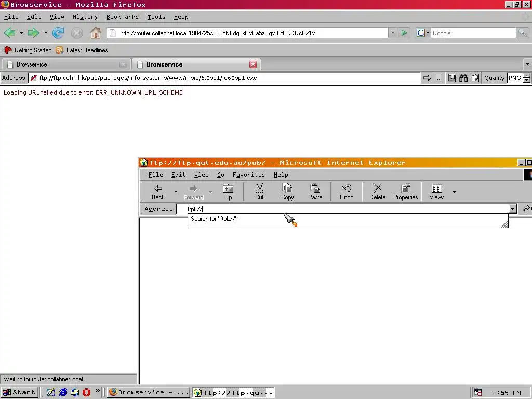Go to Firefox Home page icon
This screenshot has height=399, width=532.
point(96,33)
